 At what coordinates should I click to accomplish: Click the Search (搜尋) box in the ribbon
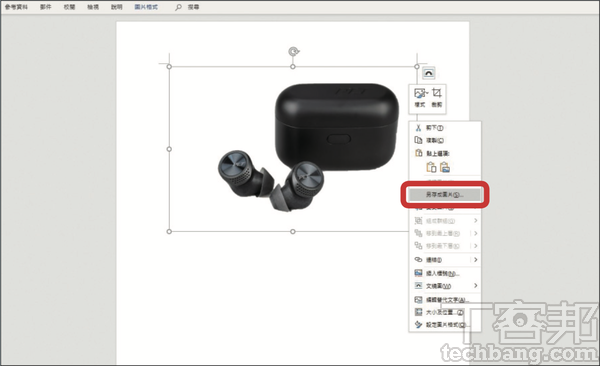188,7
